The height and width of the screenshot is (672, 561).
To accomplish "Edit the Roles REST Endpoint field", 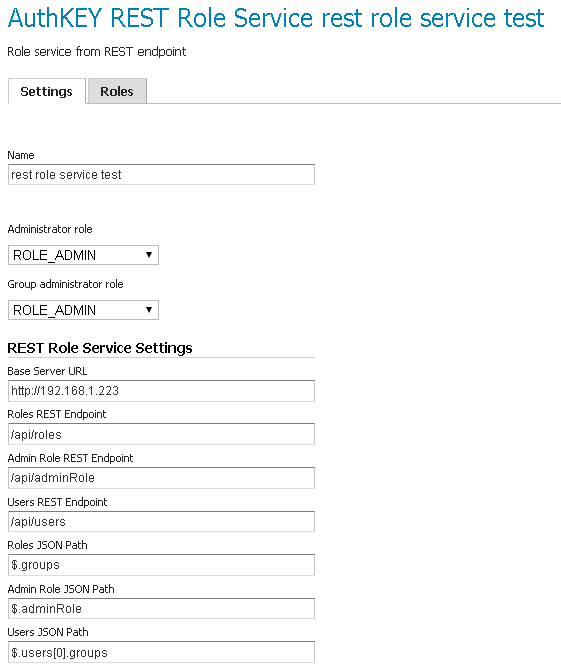I will coord(161,434).
